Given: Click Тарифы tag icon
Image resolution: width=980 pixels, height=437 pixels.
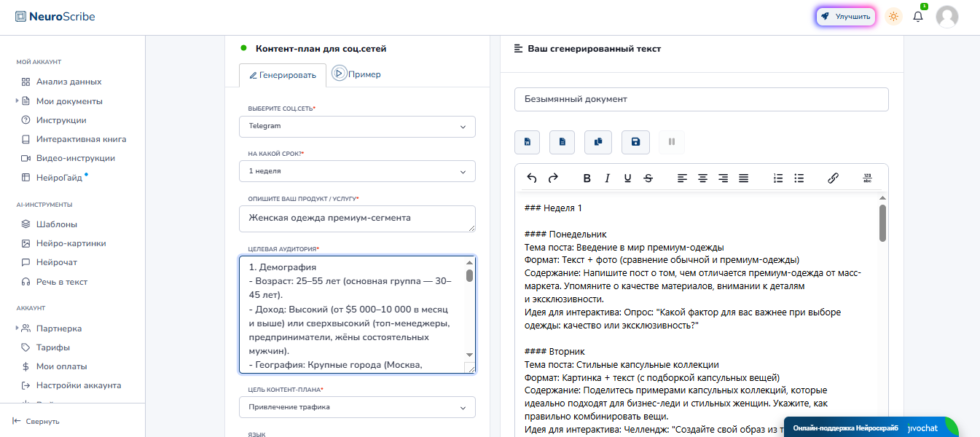Looking at the screenshot, I should (26, 347).
